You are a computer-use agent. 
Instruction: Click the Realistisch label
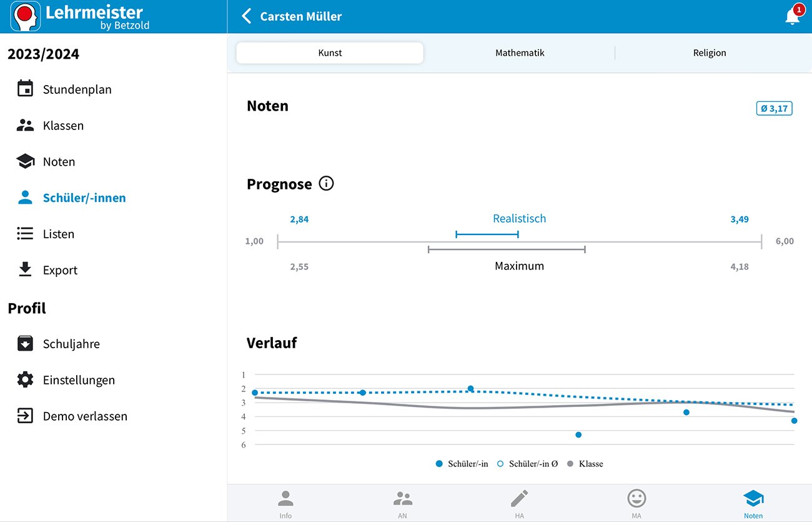519,218
